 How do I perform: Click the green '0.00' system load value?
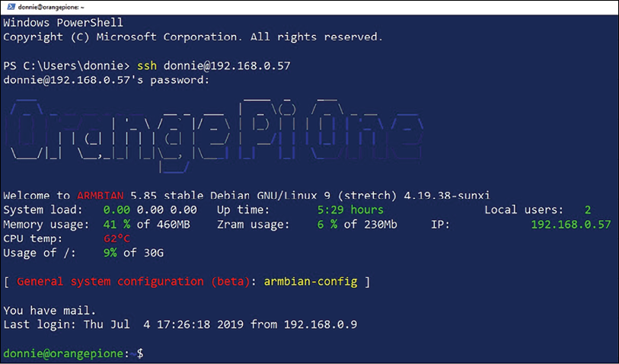pyautogui.click(x=116, y=209)
